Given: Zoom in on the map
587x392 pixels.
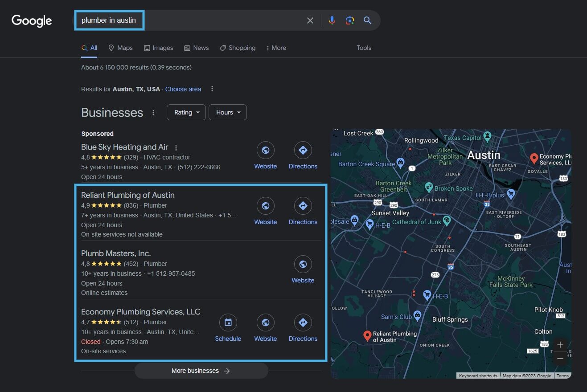Looking at the screenshot, I should [x=560, y=344].
